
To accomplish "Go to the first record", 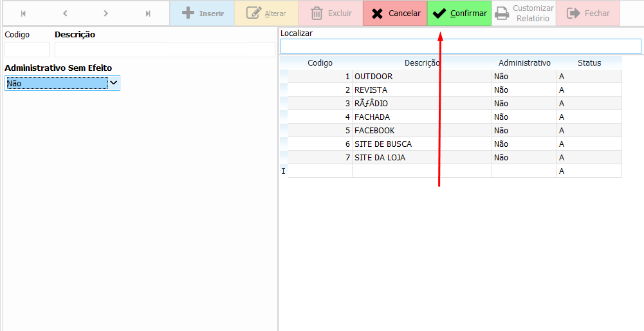I will 24,14.
